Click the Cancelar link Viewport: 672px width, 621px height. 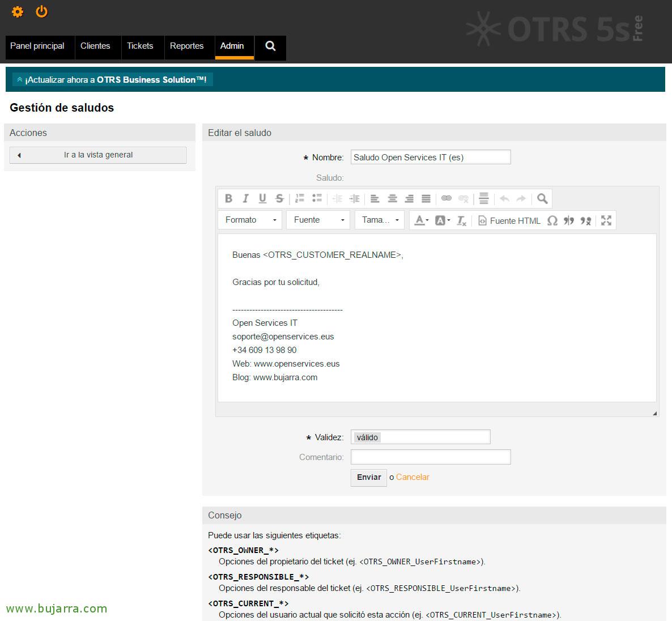tap(412, 477)
